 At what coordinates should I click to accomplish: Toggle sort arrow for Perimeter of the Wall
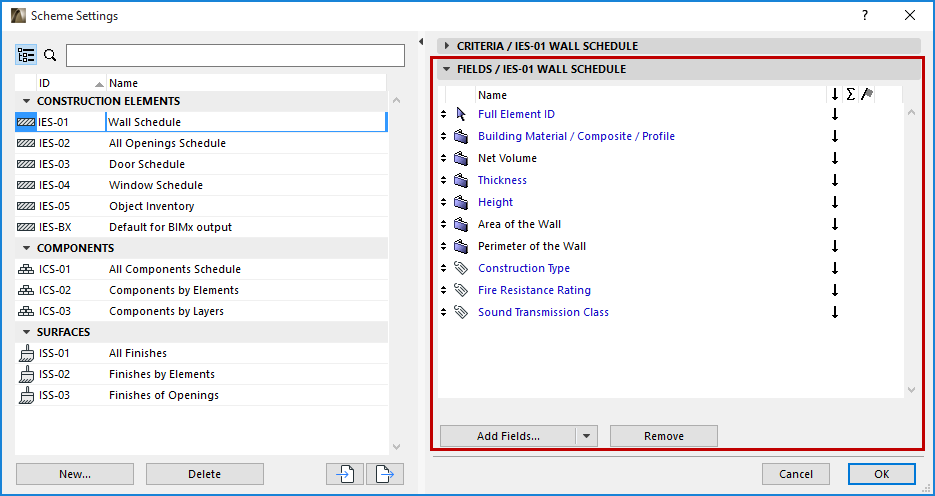pyautogui.click(x=835, y=246)
